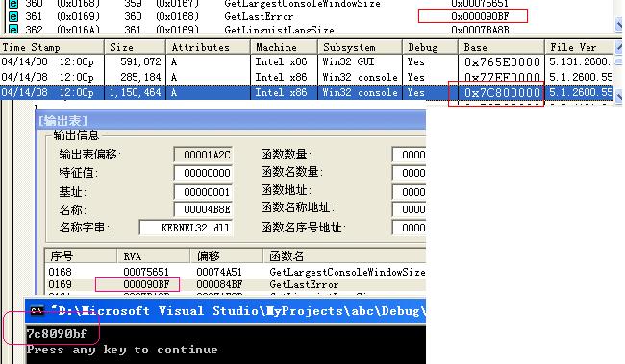
Task: Click GetLargestConsoleWindowSize in the 输出表 list
Action: pyautogui.click(x=347, y=272)
